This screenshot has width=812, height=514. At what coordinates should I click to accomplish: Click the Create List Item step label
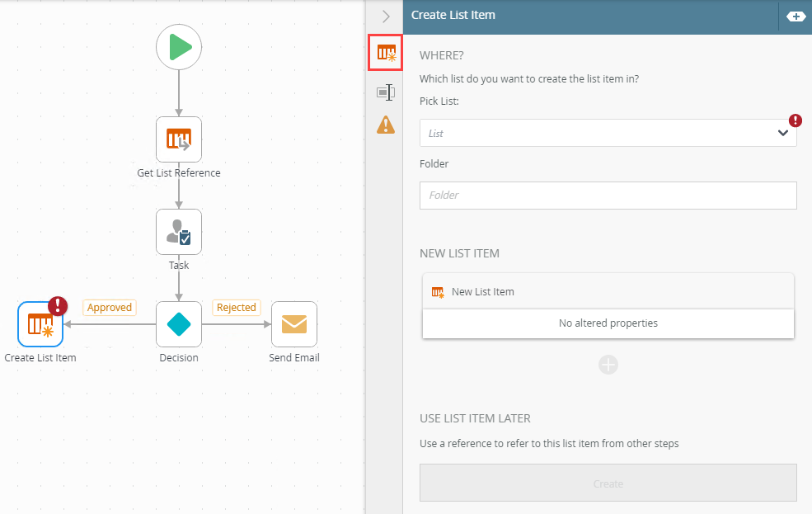[40, 357]
